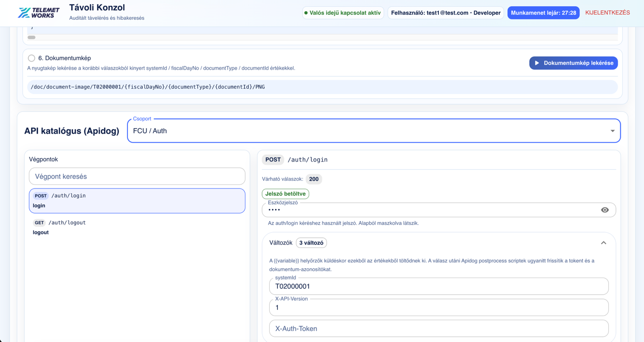Click the Dokumentumkép lekérése button
The height and width of the screenshot is (342, 644).
click(573, 63)
